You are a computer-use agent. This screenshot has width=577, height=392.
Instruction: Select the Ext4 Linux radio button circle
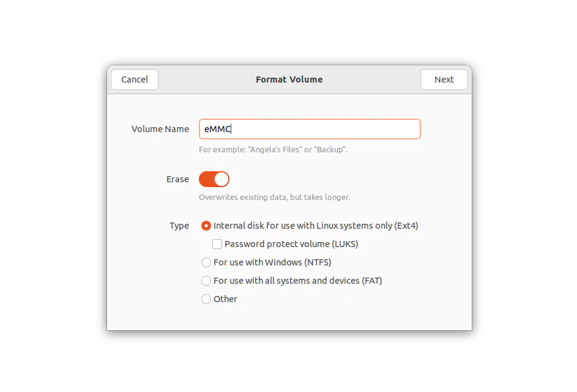pos(206,226)
